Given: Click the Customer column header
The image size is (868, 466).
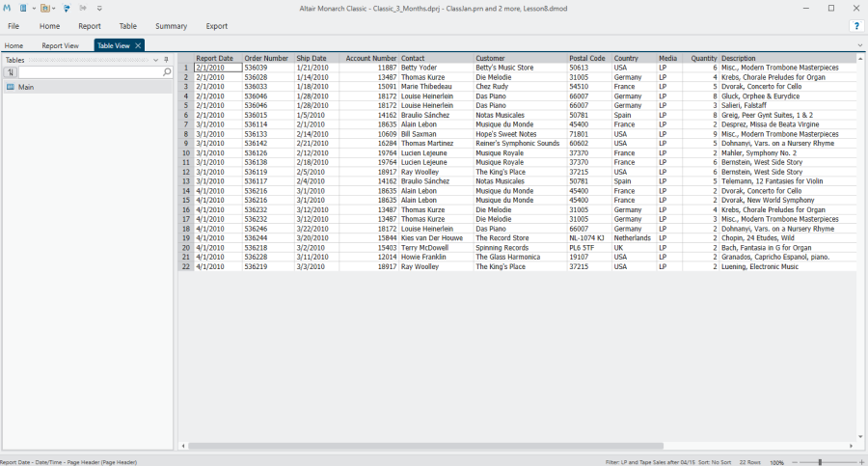Looking at the screenshot, I should tap(521, 58).
